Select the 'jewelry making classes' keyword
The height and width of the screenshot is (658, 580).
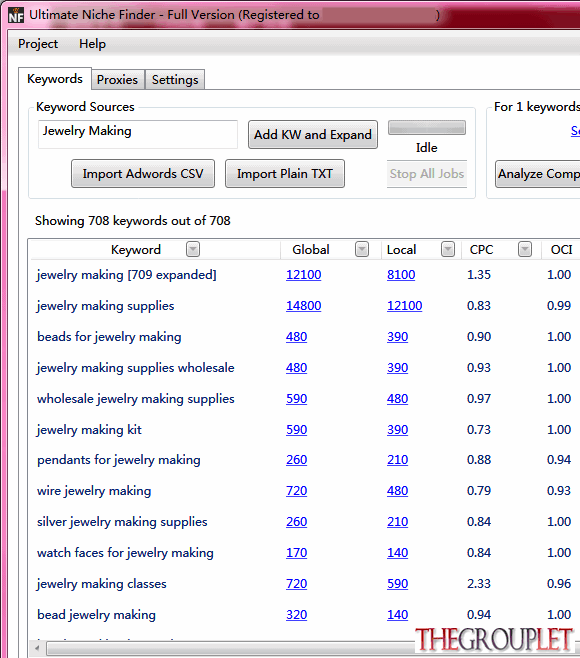click(x=101, y=584)
